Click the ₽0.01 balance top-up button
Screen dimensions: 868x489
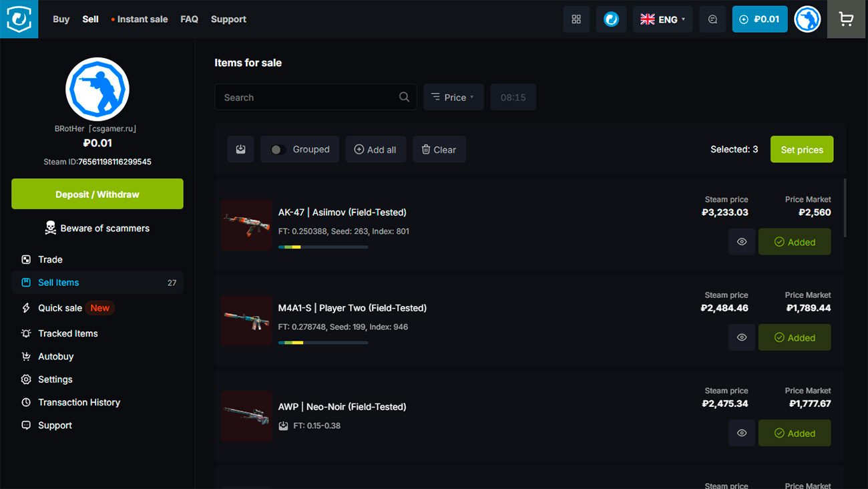coord(760,19)
